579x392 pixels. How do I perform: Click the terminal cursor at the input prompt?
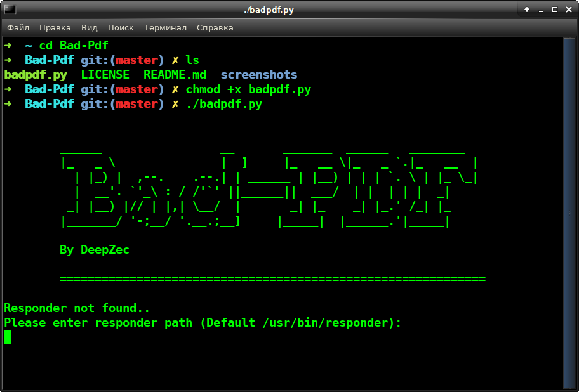8,337
